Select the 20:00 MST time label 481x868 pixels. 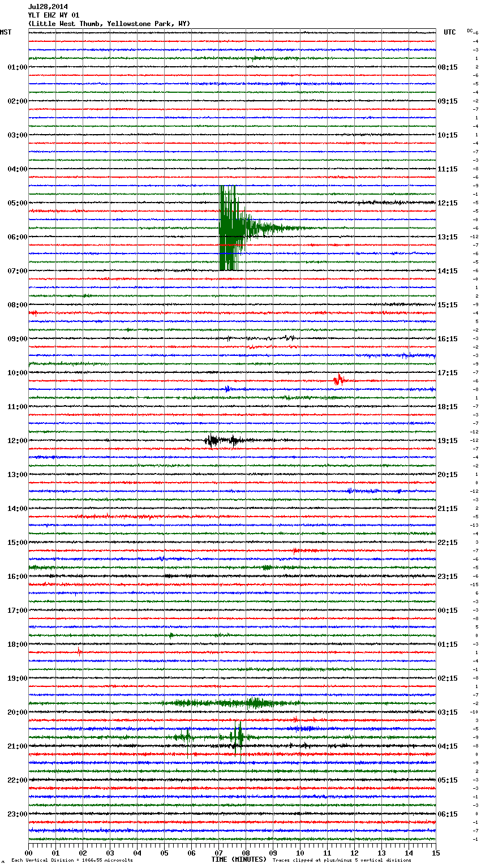[x=18, y=712]
